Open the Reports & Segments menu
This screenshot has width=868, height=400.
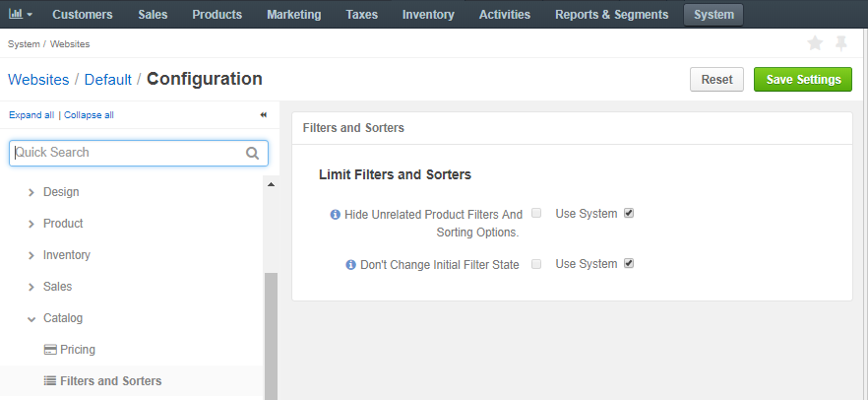(x=612, y=15)
